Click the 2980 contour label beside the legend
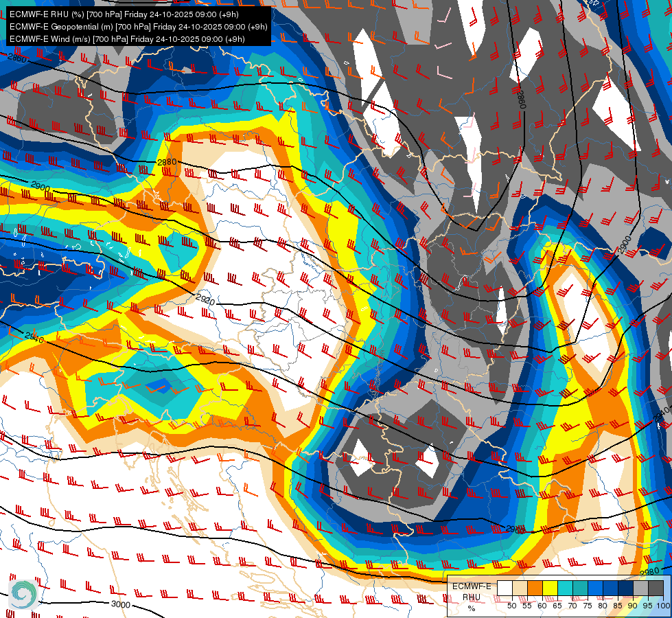The height and width of the screenshot is (618, 672). pyautogui.click(x=649, y=572)
